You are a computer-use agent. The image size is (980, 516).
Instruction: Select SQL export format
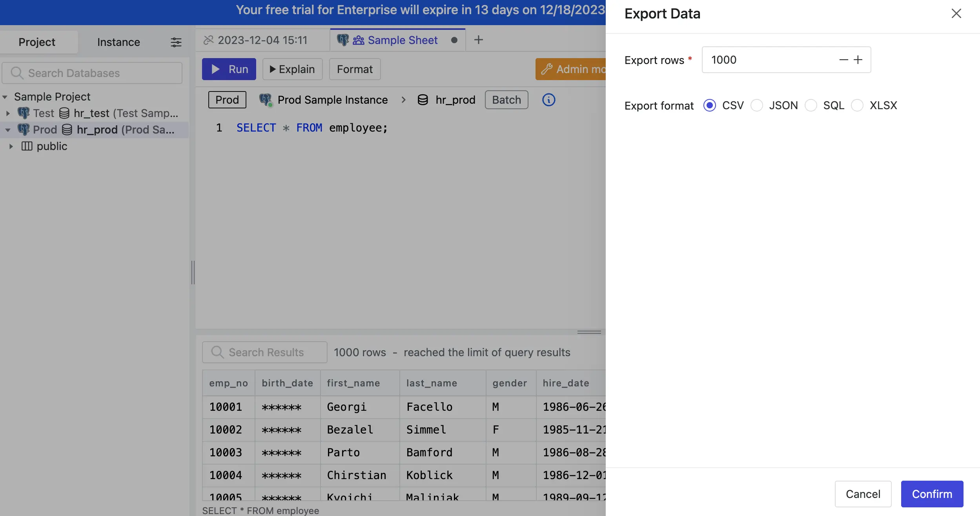pos(811,105)
